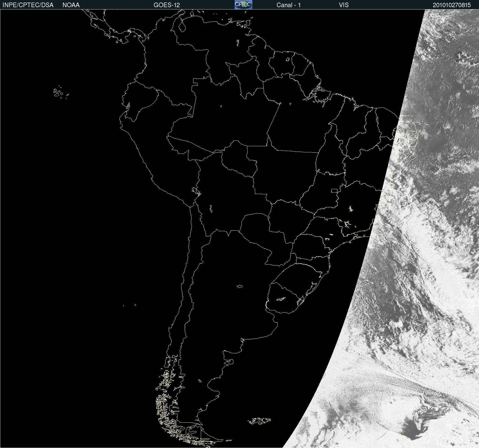Click the VIS channel label
Viewport: 479px width, 448px height.
click(x=344, y=5)
